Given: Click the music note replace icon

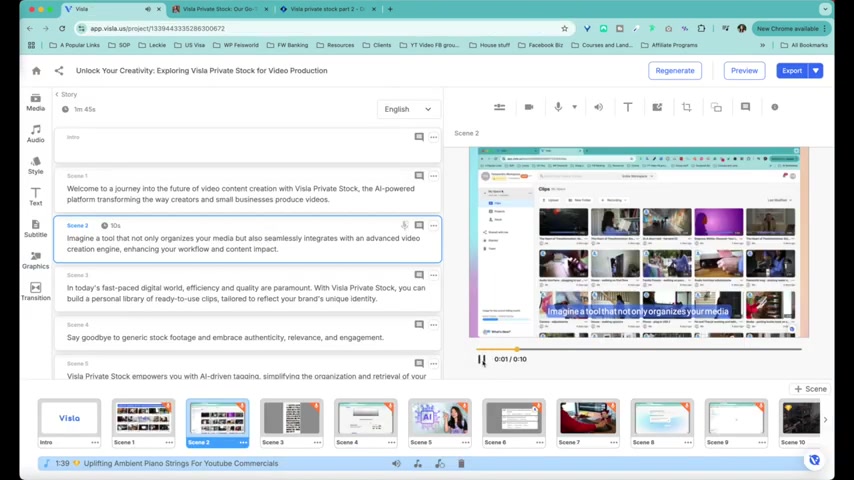Looking at the screenshot, I should tap(418, 464).
